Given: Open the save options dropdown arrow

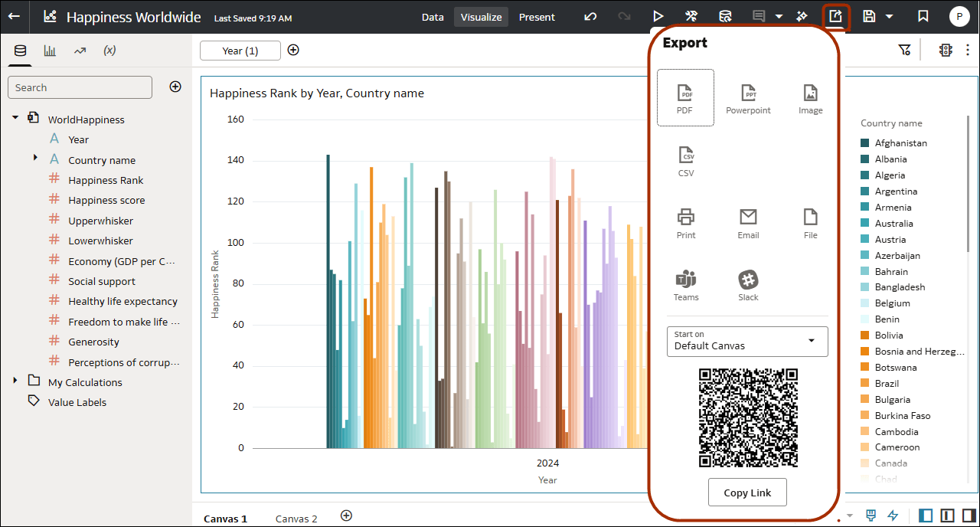Looking at the screenshot, I should tap(888, 16).
